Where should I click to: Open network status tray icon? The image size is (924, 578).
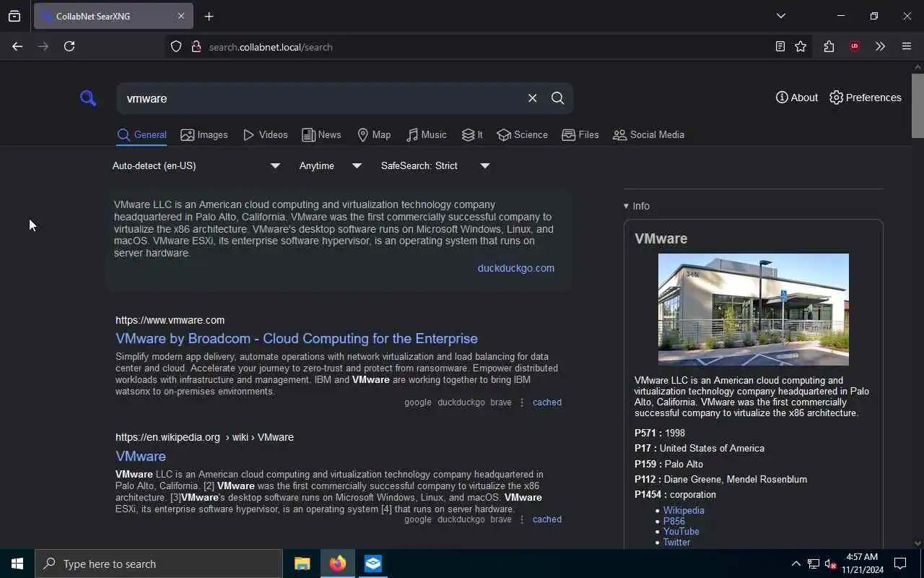814,564
